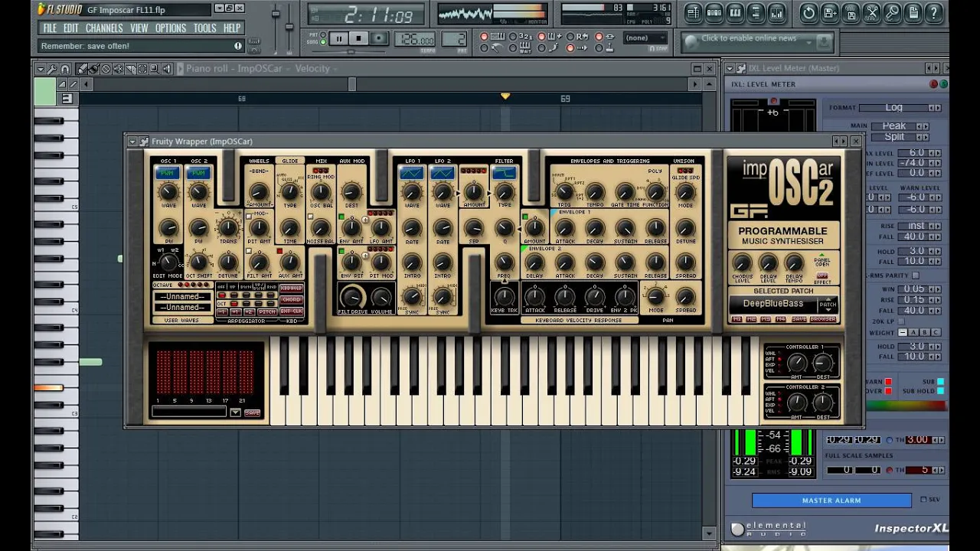Pause playback in the transport panel
Viewport: 980px width, 551px height.
pos(338,38)
